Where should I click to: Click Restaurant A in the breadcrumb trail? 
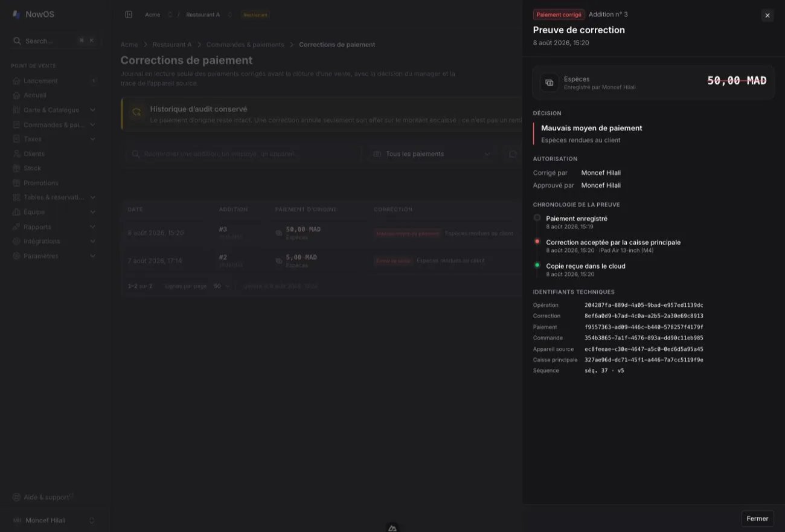coord(172,45)
